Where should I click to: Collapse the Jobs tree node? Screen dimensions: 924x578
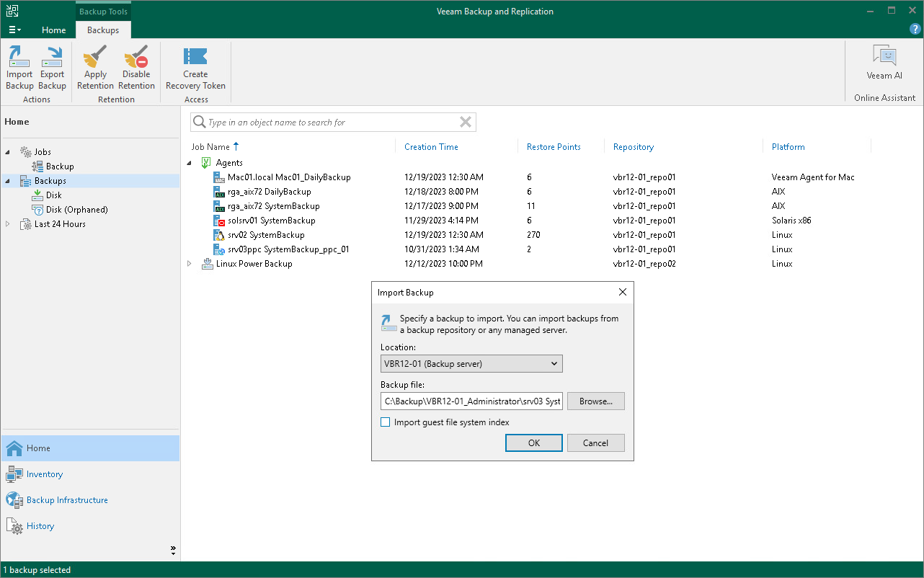point(8,152)
